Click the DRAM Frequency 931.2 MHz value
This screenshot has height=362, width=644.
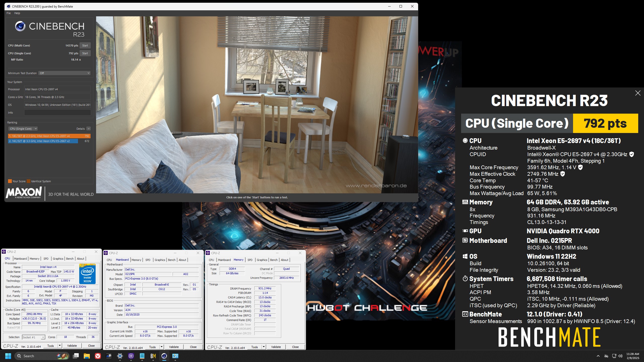pos(265,288)
